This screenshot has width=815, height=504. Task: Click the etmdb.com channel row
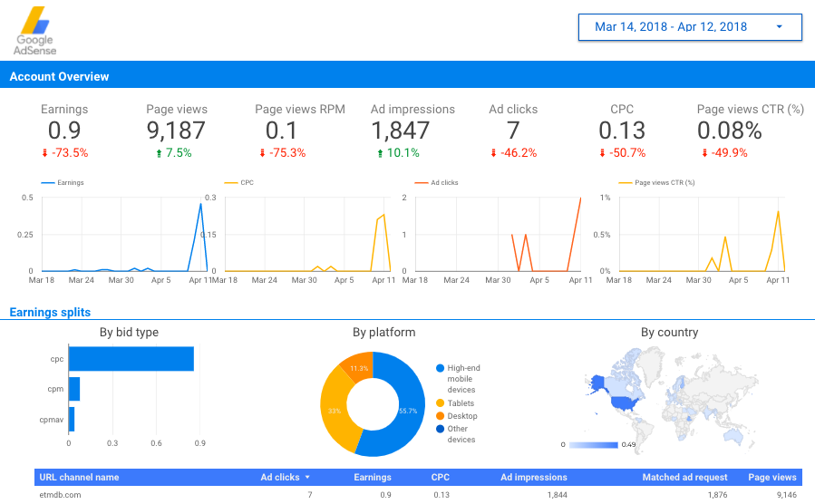418,495
